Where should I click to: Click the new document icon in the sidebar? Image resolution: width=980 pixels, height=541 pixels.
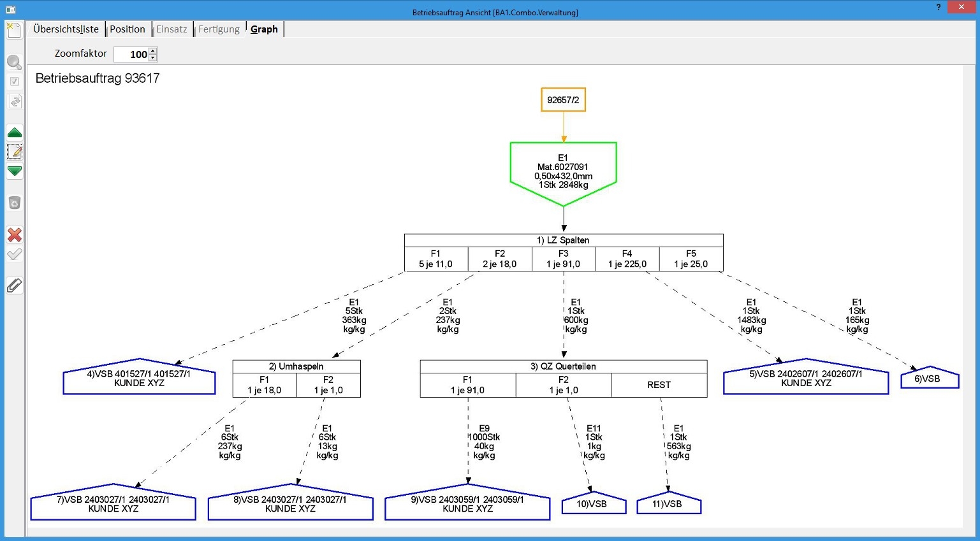pyautogui.click(x=14, y=30)
